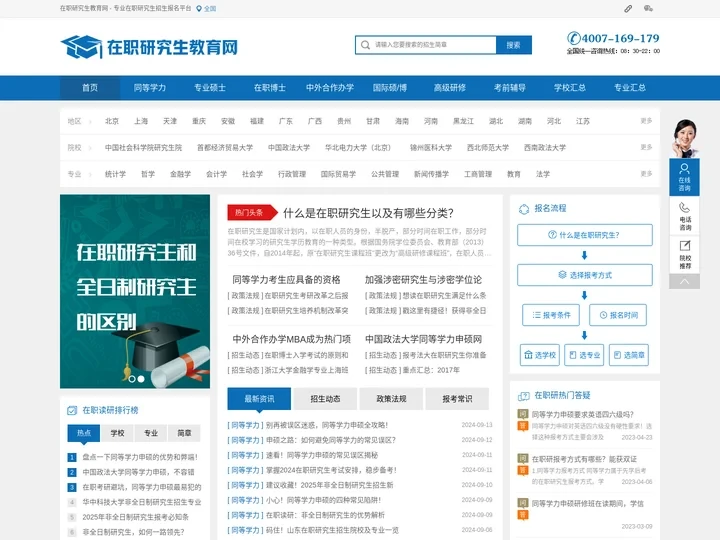Filter by major 金融学
This screenshot has width=720, height=540.
180,174
